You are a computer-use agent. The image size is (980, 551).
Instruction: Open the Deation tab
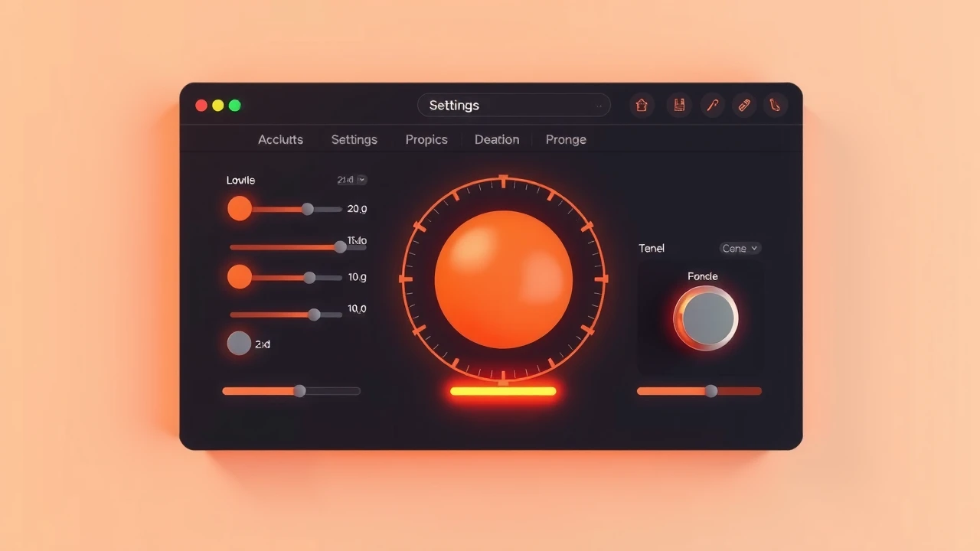(497, 139)
